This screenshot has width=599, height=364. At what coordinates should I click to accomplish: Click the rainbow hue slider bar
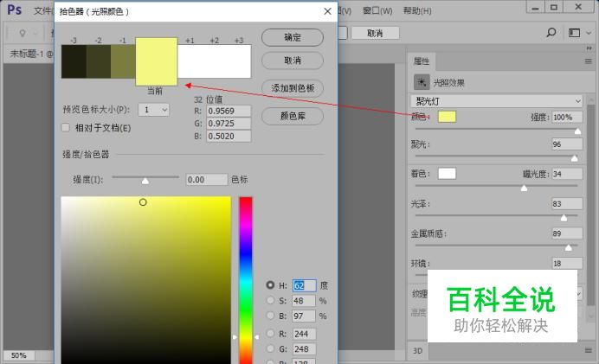[x=246, y=280]
